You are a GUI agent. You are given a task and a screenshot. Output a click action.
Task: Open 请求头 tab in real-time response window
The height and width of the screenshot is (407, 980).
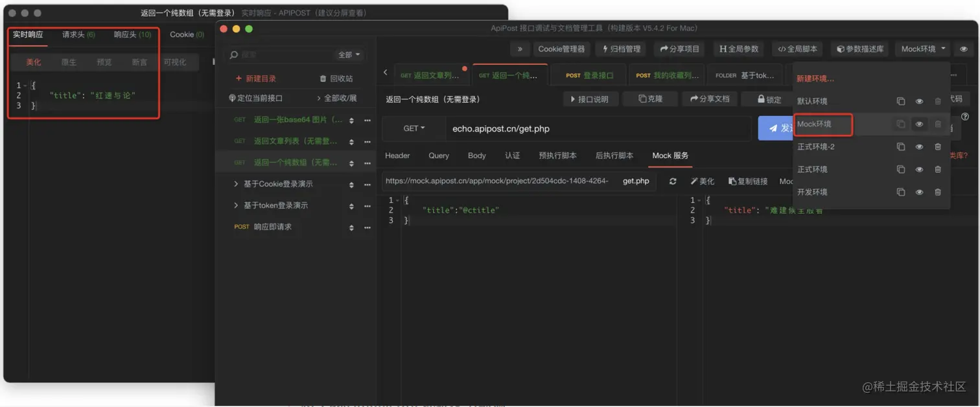click(78, 34)
